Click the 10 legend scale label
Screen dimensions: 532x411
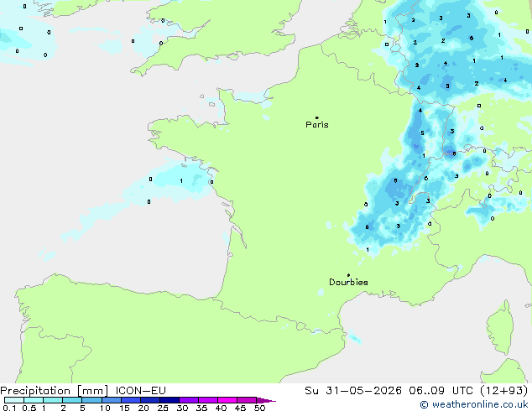pyautogui.click(x=105, y=408)
